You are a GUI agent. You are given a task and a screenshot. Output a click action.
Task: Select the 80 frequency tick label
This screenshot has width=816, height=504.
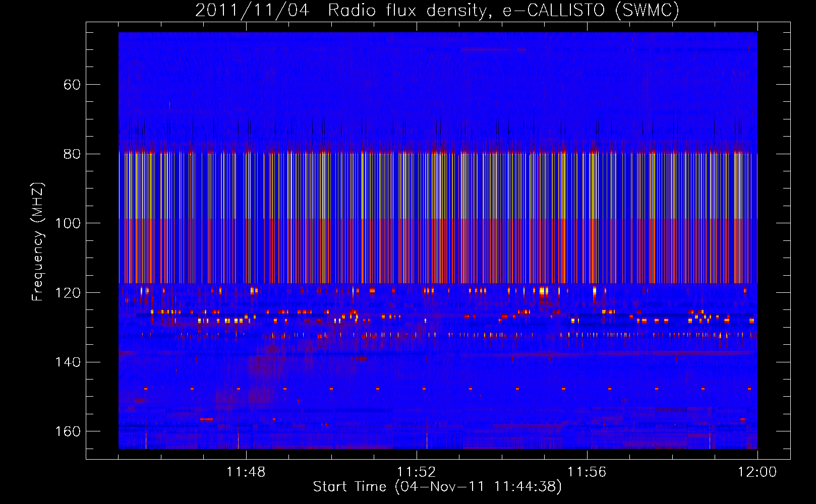(x=72, y=154)
